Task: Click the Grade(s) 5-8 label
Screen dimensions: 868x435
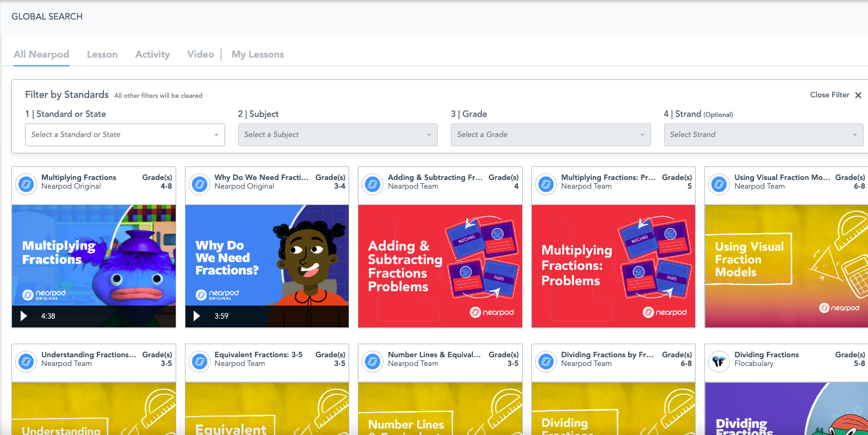Action: [x=850, y=359]
